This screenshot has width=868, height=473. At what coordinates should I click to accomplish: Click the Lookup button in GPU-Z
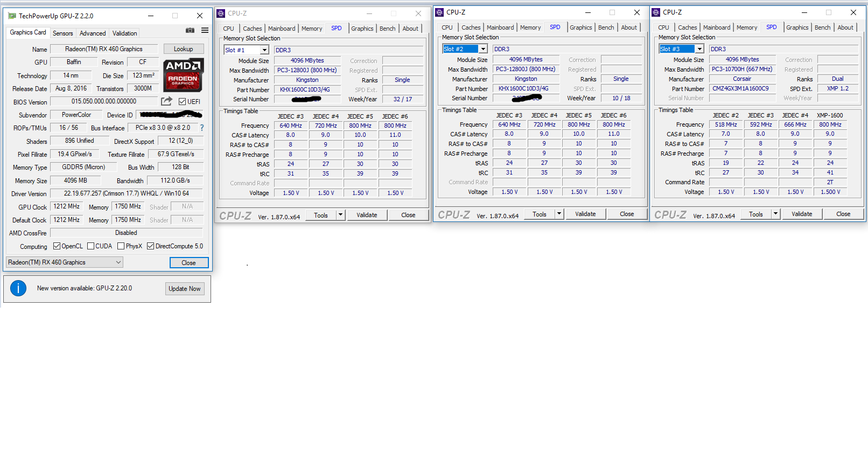pyautogui.click(x=183, y=49)
